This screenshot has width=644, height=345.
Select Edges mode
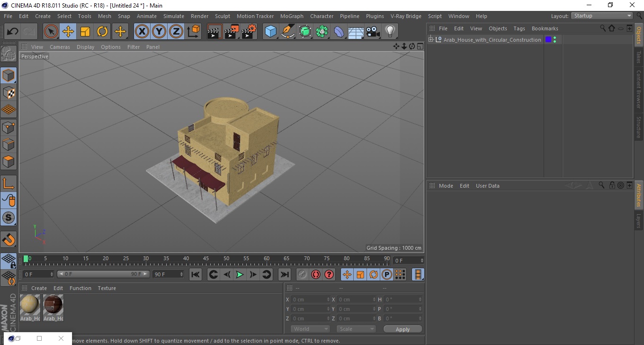pos(9,144)
